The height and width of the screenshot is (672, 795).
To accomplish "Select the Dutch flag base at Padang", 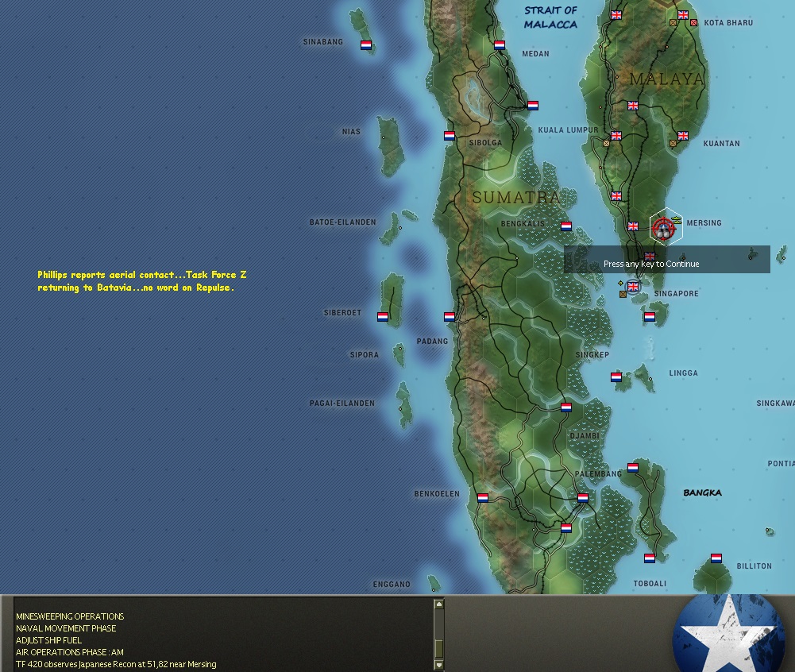I will (450, 317).
